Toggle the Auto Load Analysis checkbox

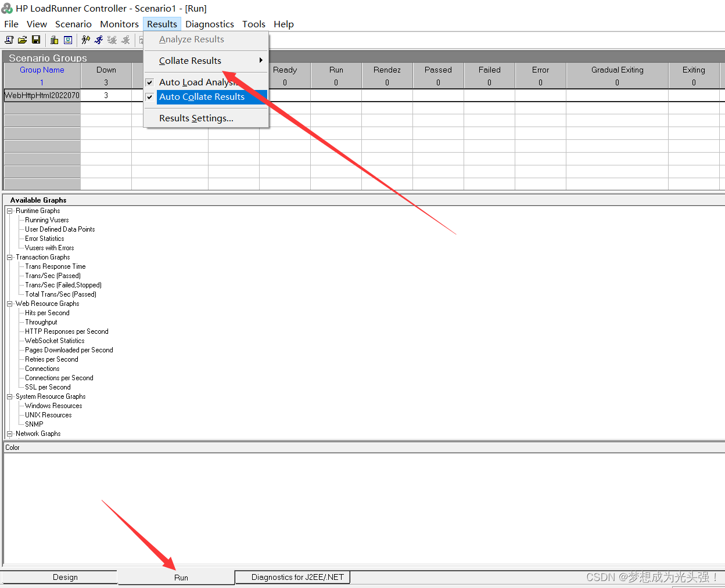149,82
